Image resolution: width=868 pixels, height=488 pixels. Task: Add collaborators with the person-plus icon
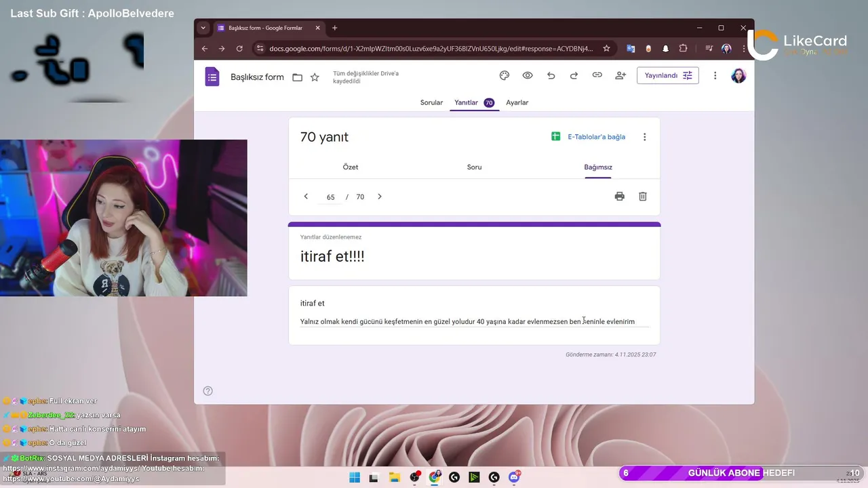pyautogui.click(x=620, y=75)
